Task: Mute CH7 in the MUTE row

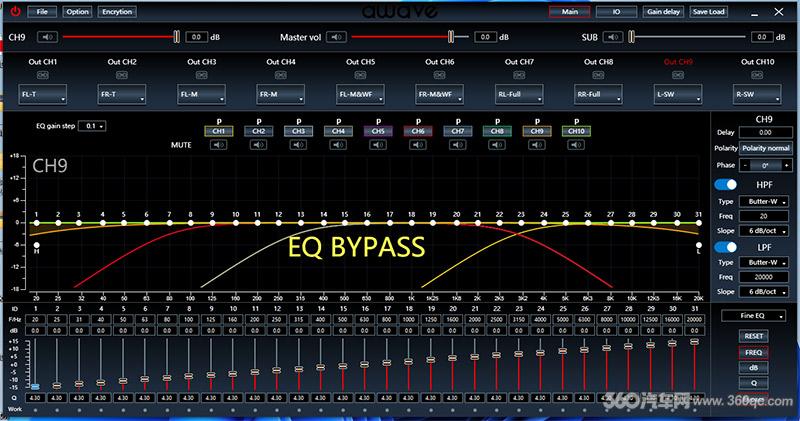Action: (x=458, y=145)
